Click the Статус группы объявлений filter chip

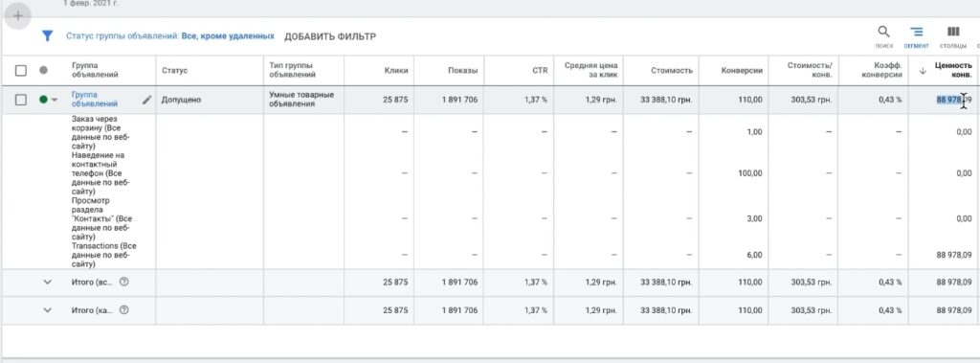[170, 36]
